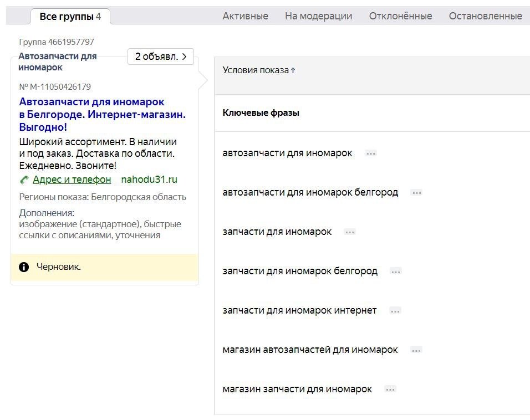
Task: Open the «На модерации» tab
Action: 318,16
